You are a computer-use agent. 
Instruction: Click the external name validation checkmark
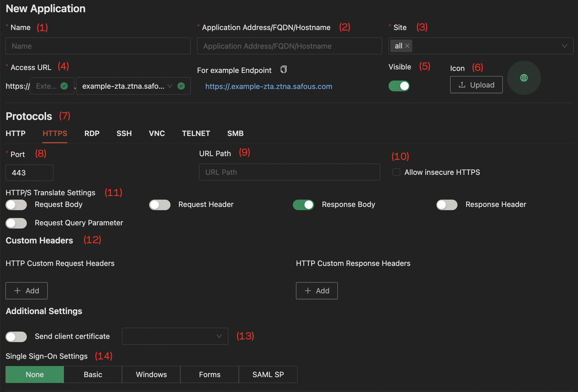(64, 86)
